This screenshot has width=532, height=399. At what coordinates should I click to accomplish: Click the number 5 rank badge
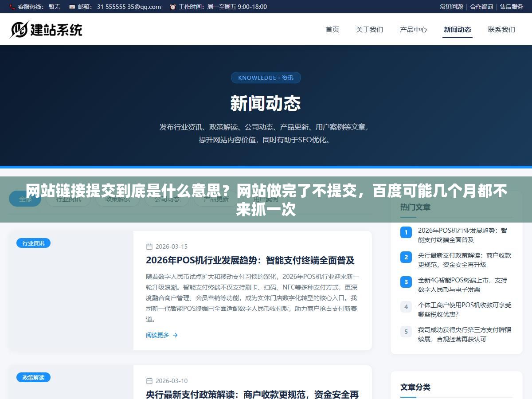[406, 332]
